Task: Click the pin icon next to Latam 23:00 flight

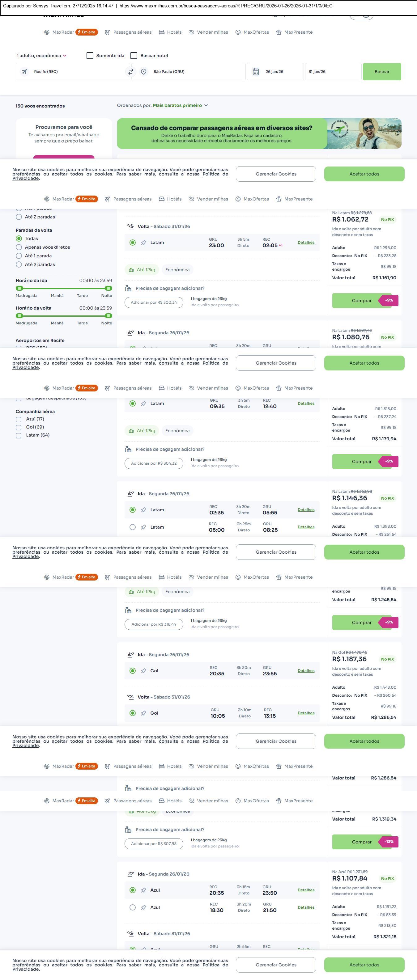Action: (143, 243)
